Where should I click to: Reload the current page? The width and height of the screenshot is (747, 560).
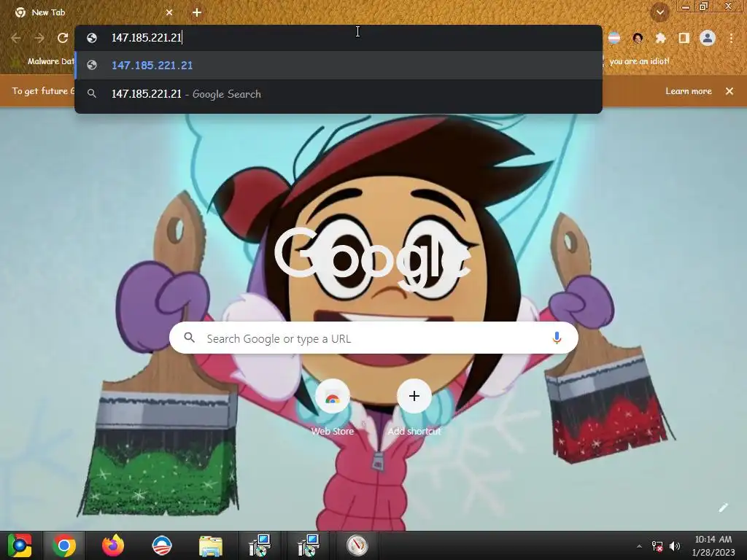click(x=63, y=38)
